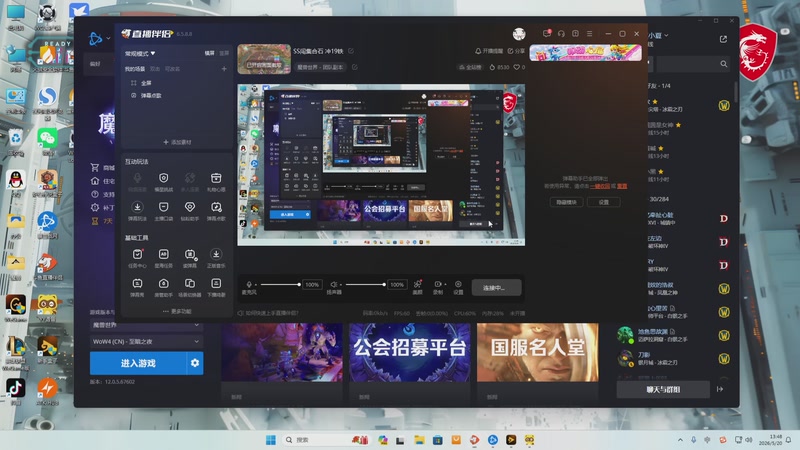Open the 礼物心愿 gift wish tool
The height and width of the screenshot is (450, 800).
[216, 181]
